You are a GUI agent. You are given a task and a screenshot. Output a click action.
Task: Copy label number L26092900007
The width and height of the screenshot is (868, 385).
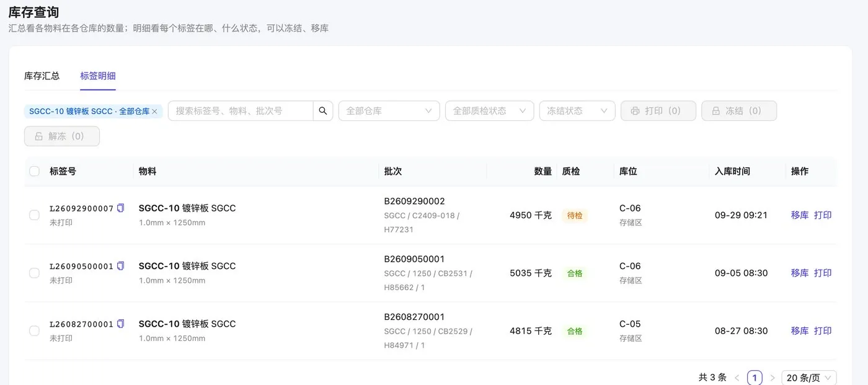coord(121,208)
